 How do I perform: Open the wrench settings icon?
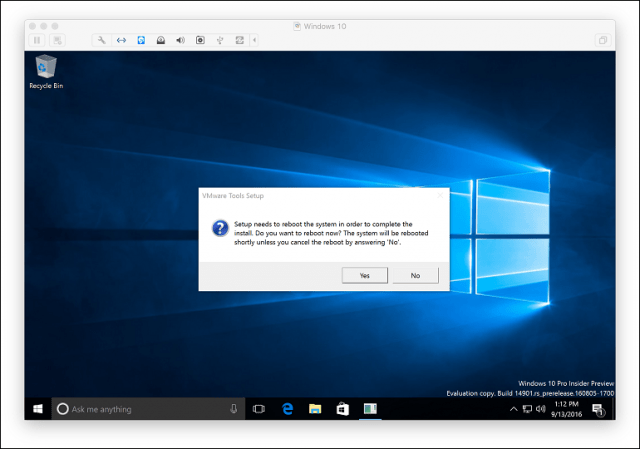(101, 40)
